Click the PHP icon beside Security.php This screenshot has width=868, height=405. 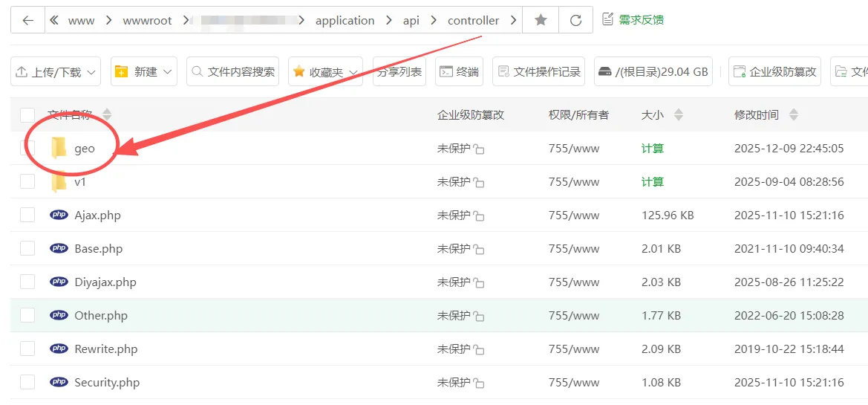pyautogui.click(x=59, y=382)
